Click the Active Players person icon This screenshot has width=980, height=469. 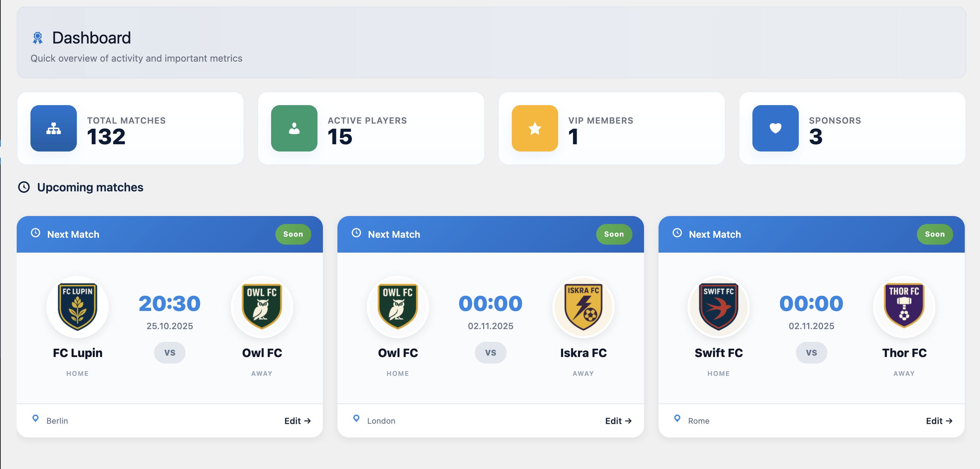coord(294,129)
